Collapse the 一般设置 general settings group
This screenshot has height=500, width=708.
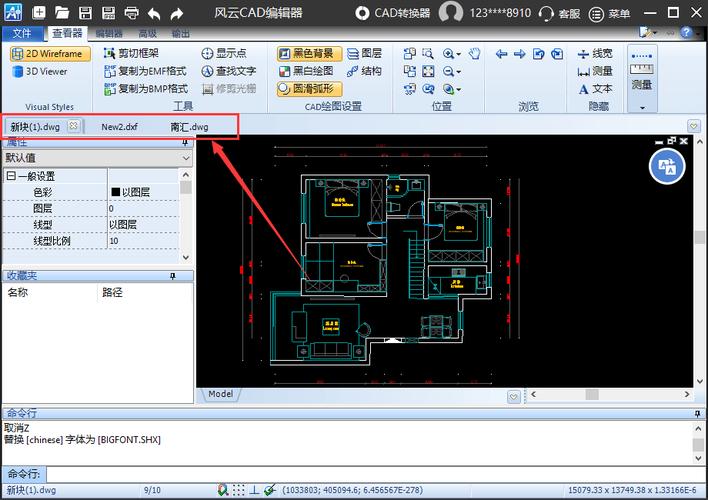pos(11,175)
